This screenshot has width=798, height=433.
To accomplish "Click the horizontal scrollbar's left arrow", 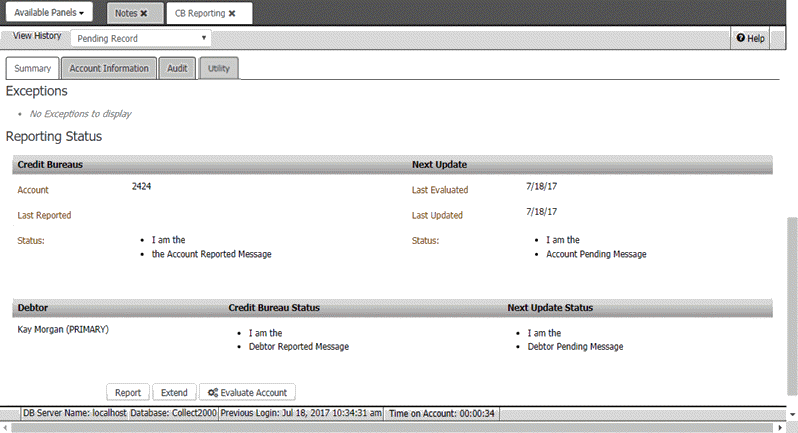I will (6, 427).
